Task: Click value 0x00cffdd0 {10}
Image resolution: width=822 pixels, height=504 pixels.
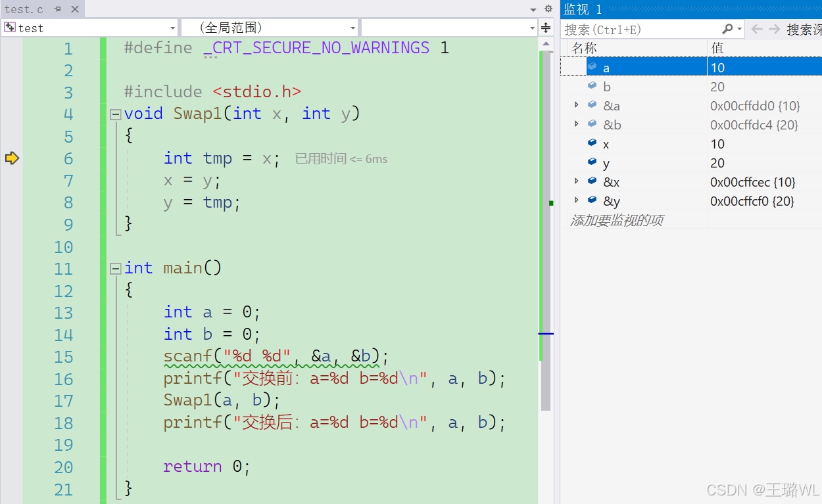Action: [755, 106]
